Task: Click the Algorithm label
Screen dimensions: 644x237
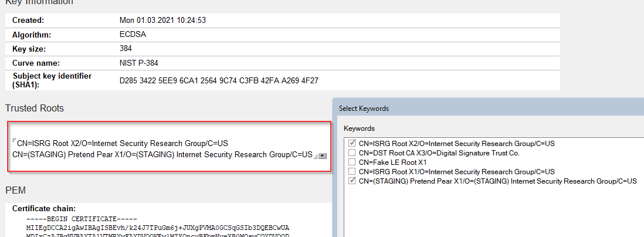Action: coord(32,35)
